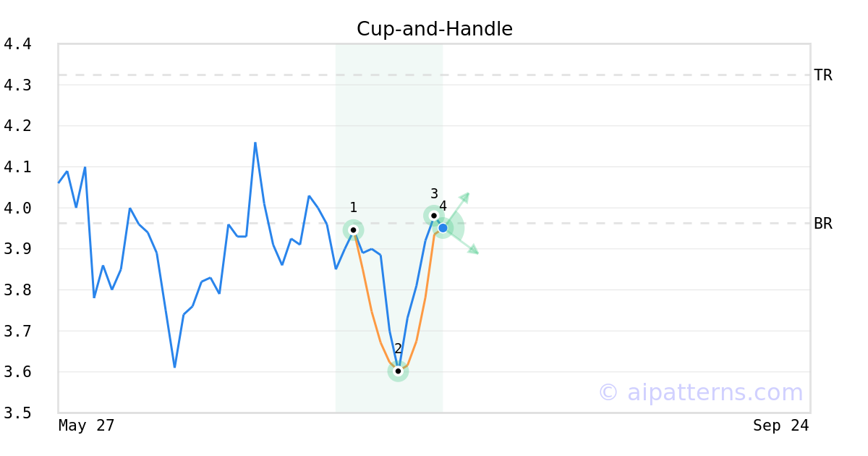The width and height of the screenshot is (868, 456).
Task: Click the 3.5 y-axis label
Action: [x=17, y=413]
